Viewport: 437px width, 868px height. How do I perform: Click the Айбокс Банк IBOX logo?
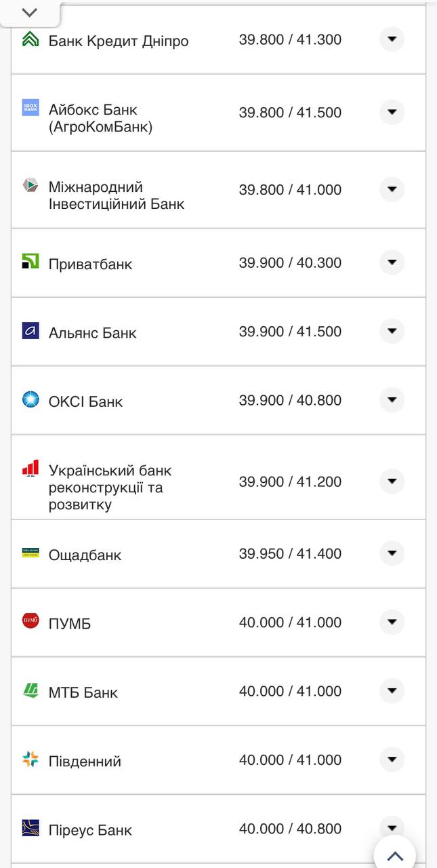point(30,108)
